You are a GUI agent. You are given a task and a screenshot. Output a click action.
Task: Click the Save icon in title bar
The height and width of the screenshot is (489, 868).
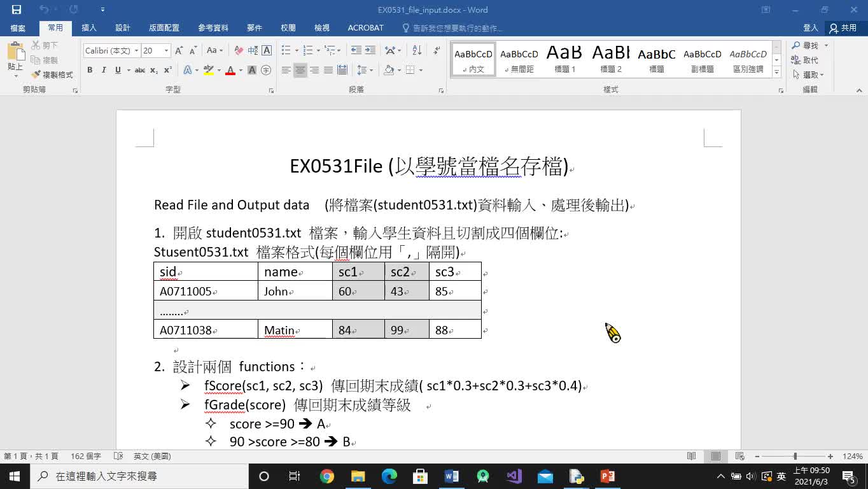tap(17, 10)
